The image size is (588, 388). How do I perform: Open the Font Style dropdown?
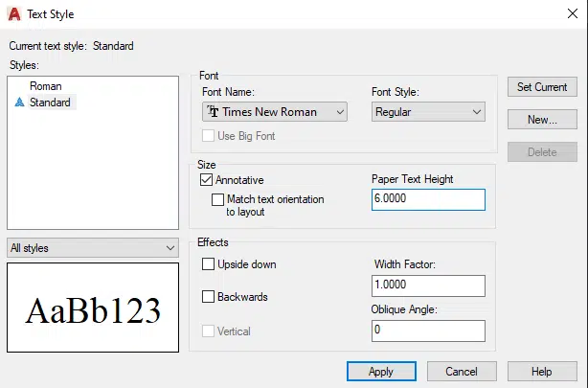click(x=428, y=112)
